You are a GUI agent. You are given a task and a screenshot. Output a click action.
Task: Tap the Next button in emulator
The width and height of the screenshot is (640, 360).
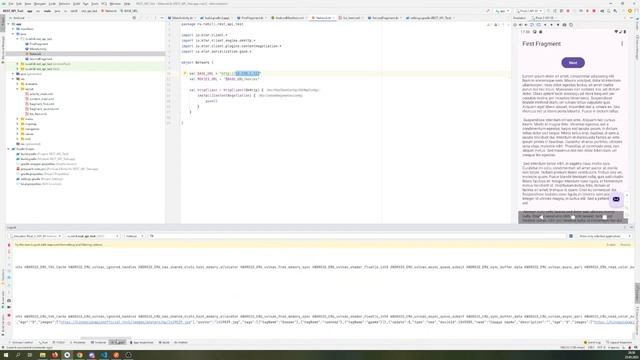tap(573, 62)
